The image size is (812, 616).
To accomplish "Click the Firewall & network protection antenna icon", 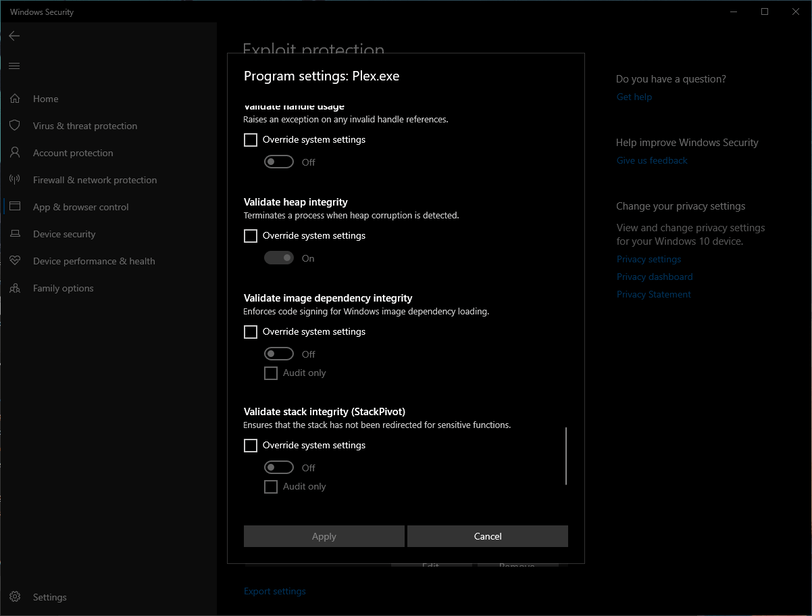I will (15, 180).
